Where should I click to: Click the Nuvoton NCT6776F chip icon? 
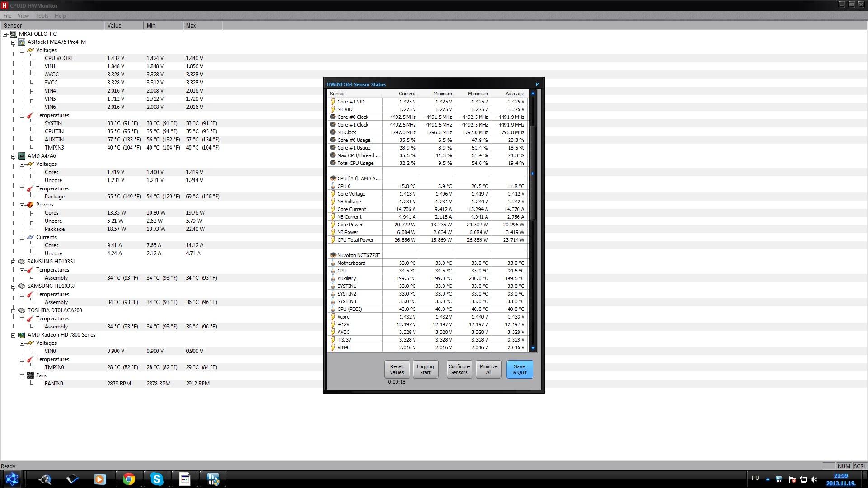[333, 255]
